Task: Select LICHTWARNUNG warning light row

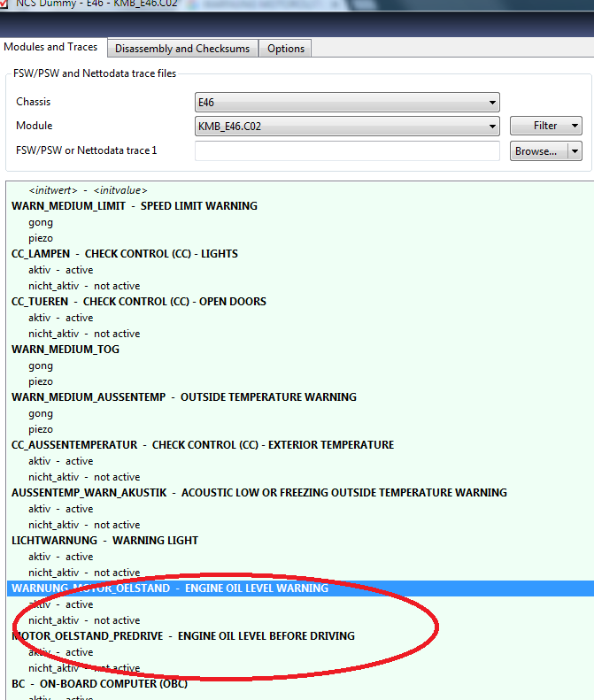Action: [104, 541]
